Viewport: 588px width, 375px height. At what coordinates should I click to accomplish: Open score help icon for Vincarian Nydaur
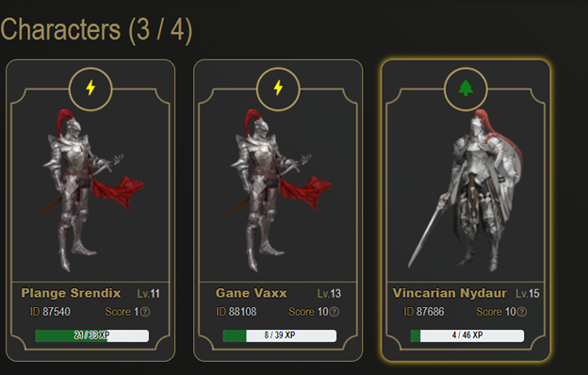pos(522,312)
